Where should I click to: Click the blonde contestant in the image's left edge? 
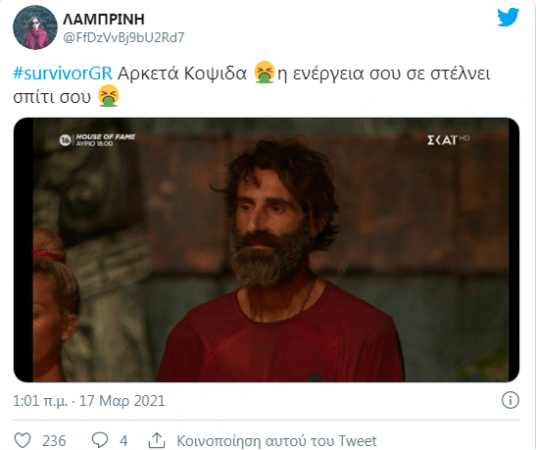[x=53, y=304]
